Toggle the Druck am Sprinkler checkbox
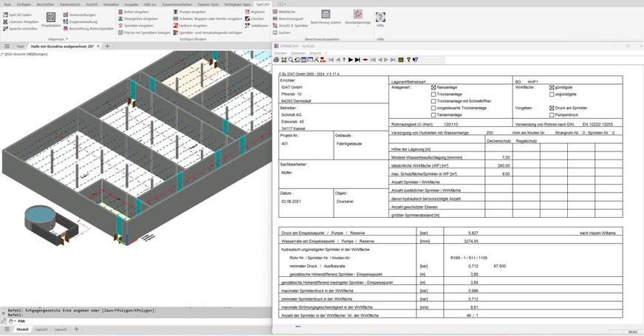 552,108
